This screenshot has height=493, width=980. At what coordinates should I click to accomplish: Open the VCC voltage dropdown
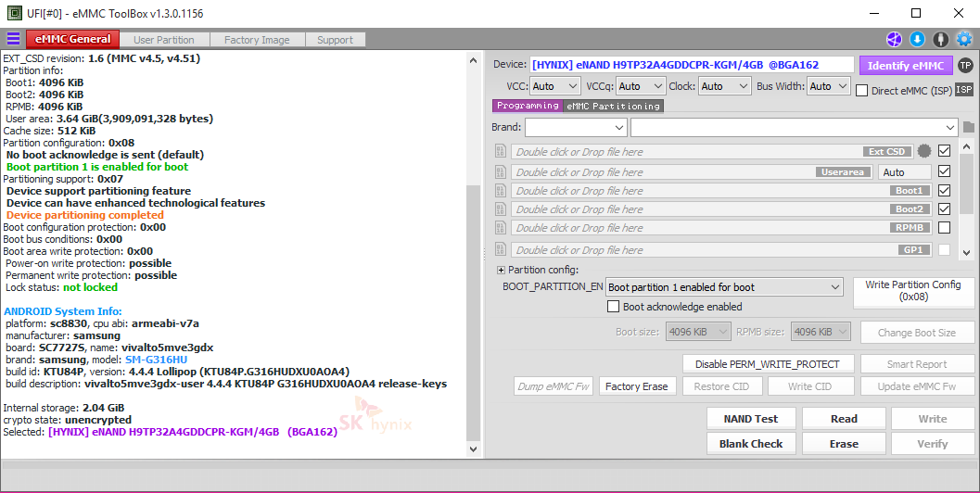555,86
